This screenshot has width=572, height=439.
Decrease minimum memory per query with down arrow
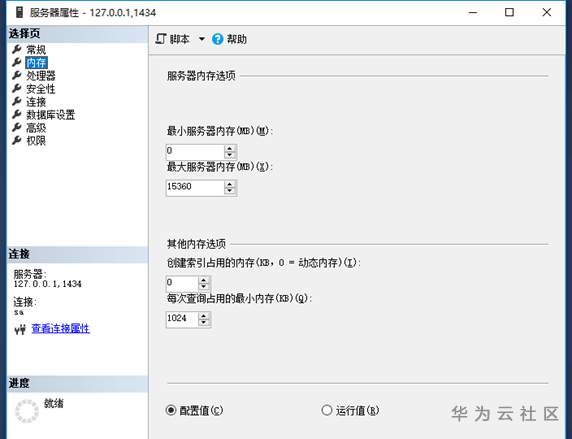click(x=204, y=323)
